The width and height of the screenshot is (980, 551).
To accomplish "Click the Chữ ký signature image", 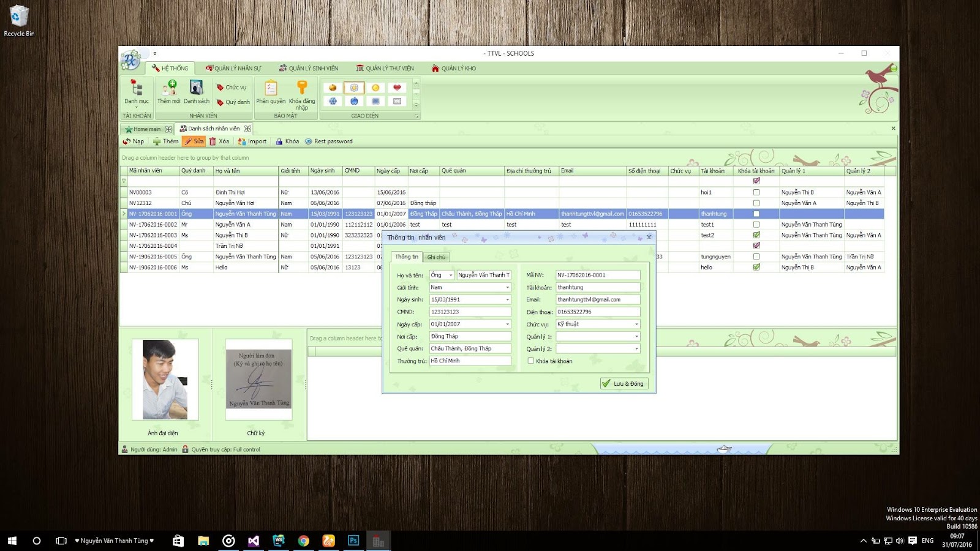I will 258,380.
